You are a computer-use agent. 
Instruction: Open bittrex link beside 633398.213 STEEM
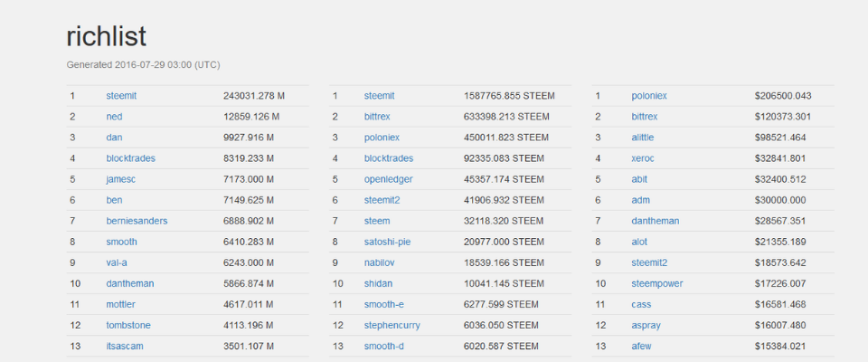379,117
